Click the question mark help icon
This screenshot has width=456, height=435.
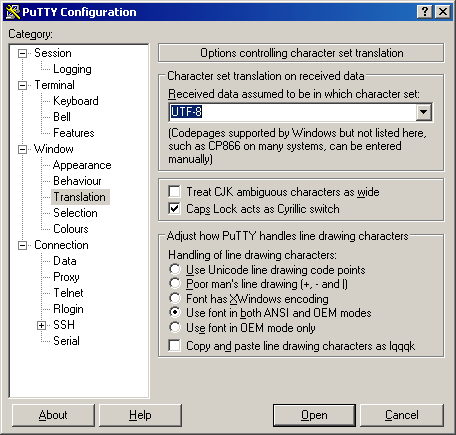[425, 12]
